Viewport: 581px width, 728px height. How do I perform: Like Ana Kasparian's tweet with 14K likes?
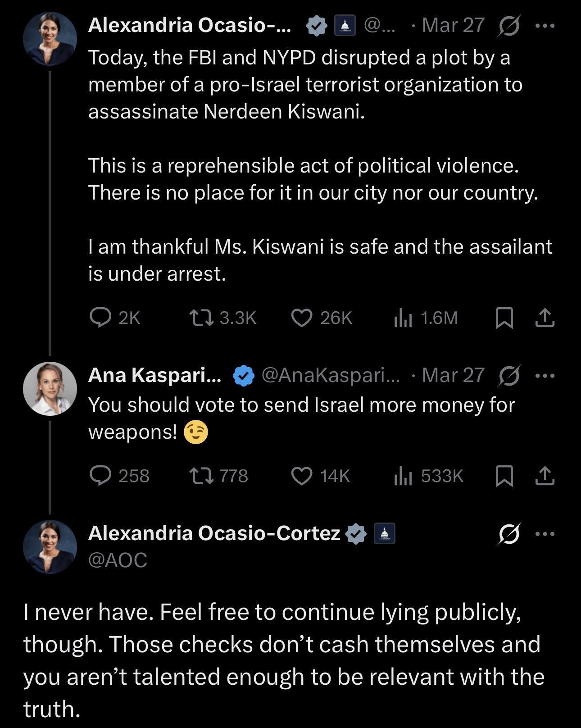301,476
